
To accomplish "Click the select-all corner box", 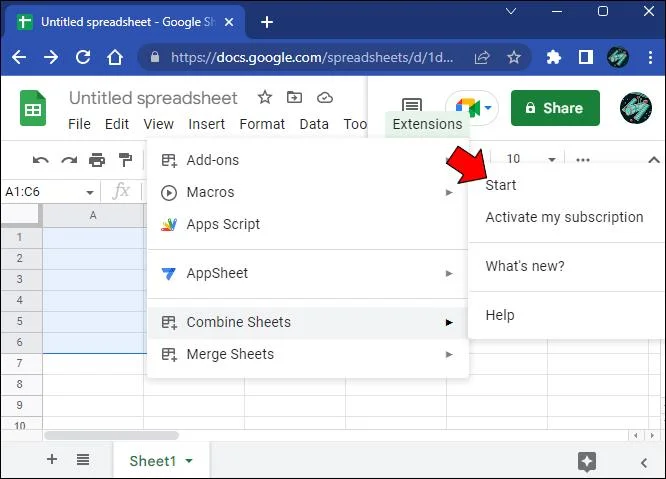I will [21, 215].
